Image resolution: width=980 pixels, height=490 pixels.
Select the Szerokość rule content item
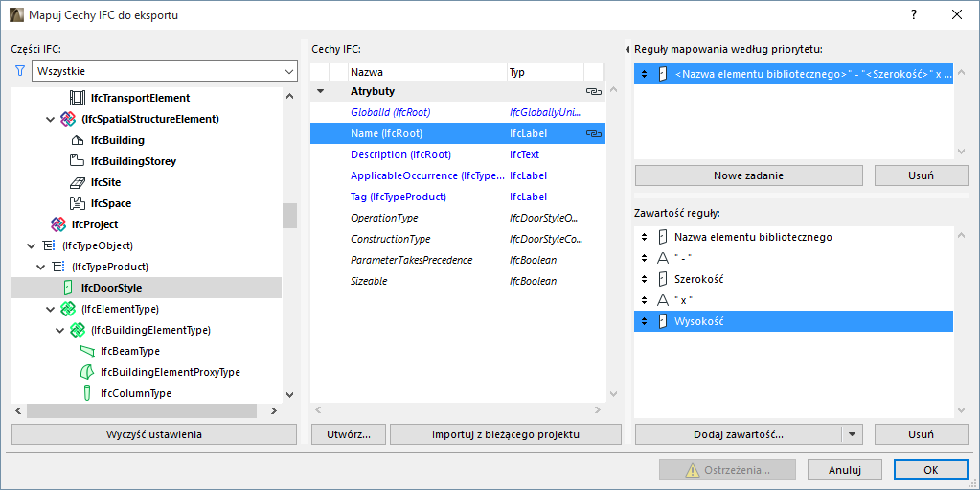[x=698, y=279]
